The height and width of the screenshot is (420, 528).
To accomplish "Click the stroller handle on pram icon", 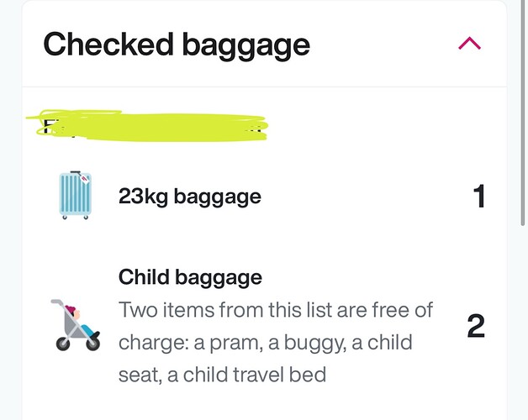I will [x=57, y=302].
